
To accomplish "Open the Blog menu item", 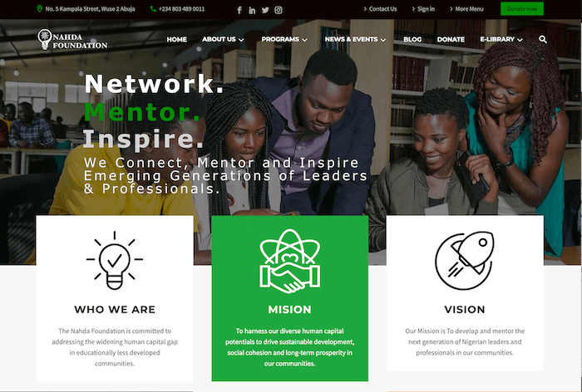I will [412, 39].
